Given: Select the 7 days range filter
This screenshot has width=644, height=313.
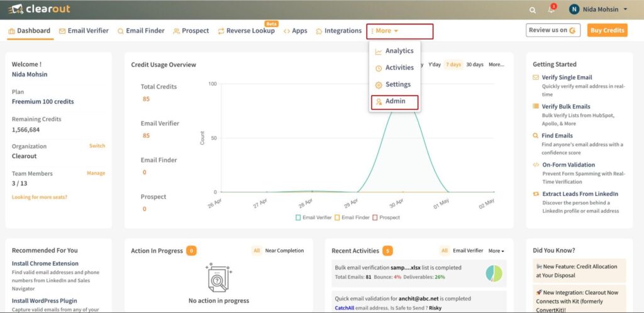Looking at the screenshot, I should coord(453,65).
